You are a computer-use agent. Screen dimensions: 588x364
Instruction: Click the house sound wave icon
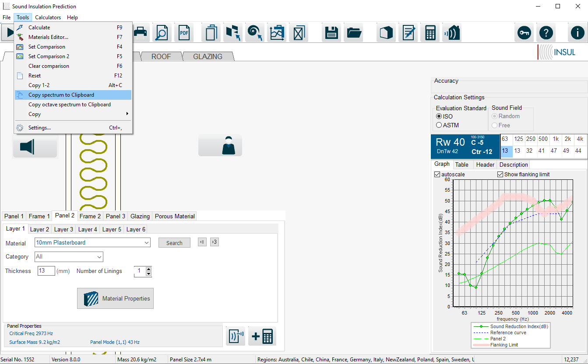(452, 33)
